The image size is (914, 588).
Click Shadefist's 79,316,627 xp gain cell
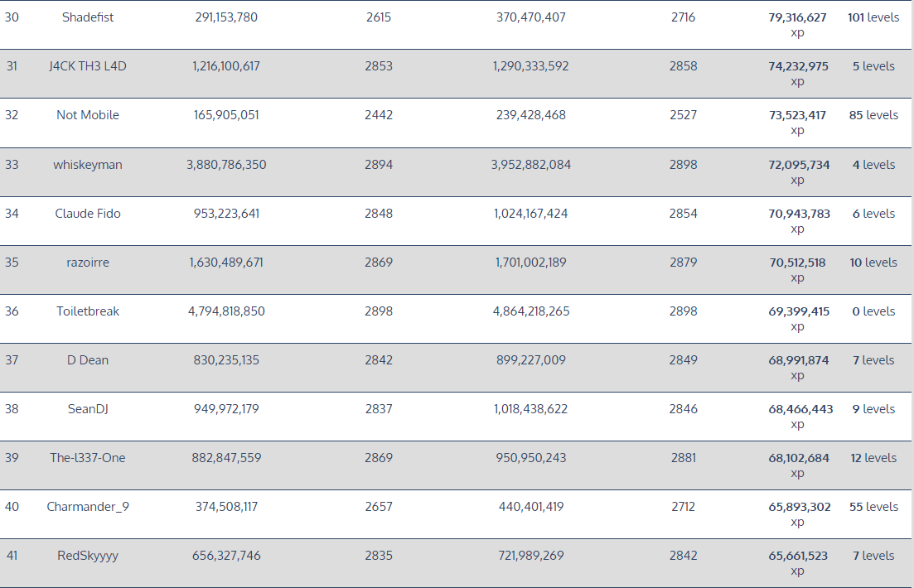coord(797,25)
